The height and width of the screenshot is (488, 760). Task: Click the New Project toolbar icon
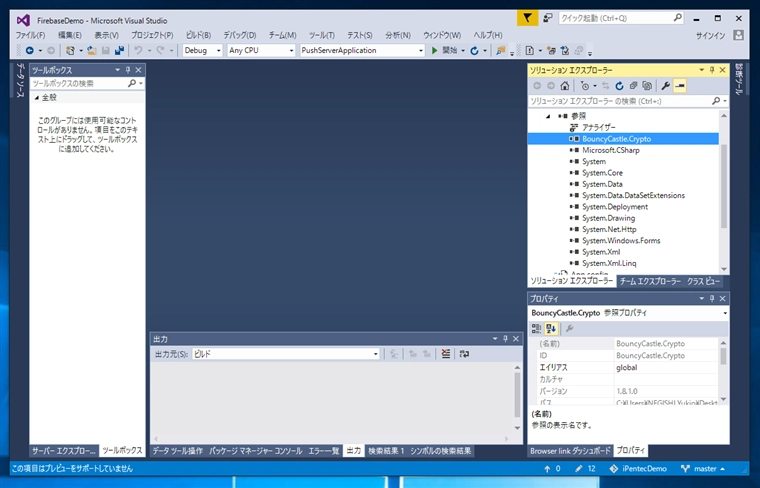click(x=70, y=50)
